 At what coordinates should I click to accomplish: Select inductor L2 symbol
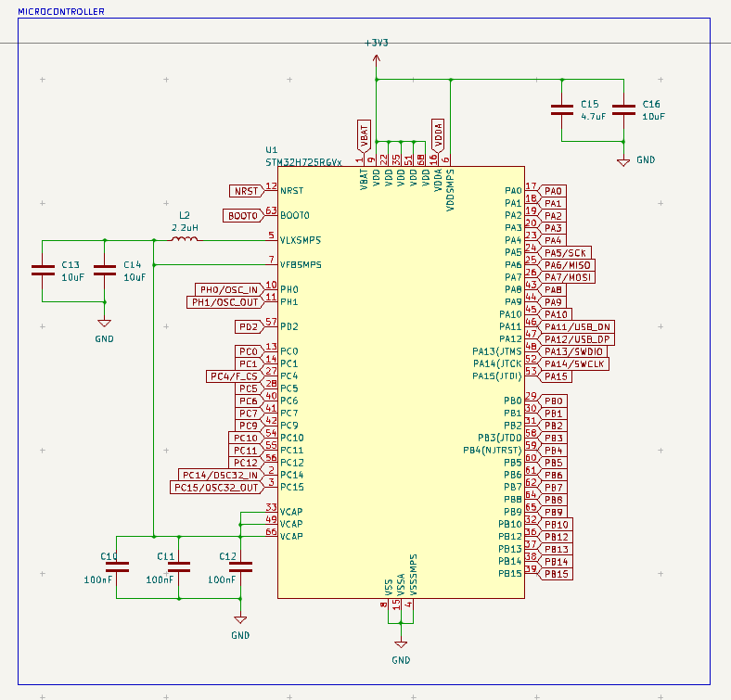pos(185,239)
